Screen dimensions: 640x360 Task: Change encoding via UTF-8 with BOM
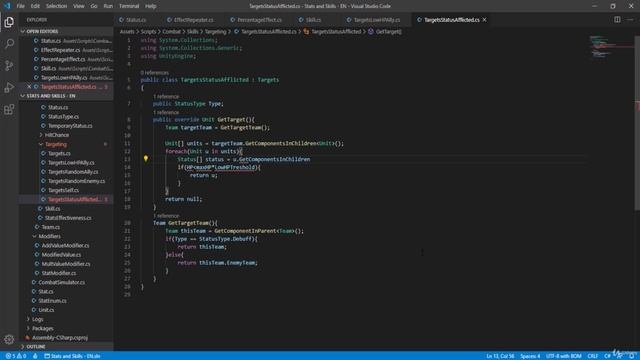564,356
